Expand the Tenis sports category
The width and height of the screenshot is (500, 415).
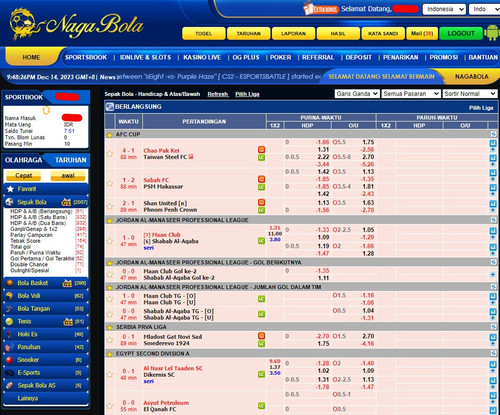coord(46,321)
